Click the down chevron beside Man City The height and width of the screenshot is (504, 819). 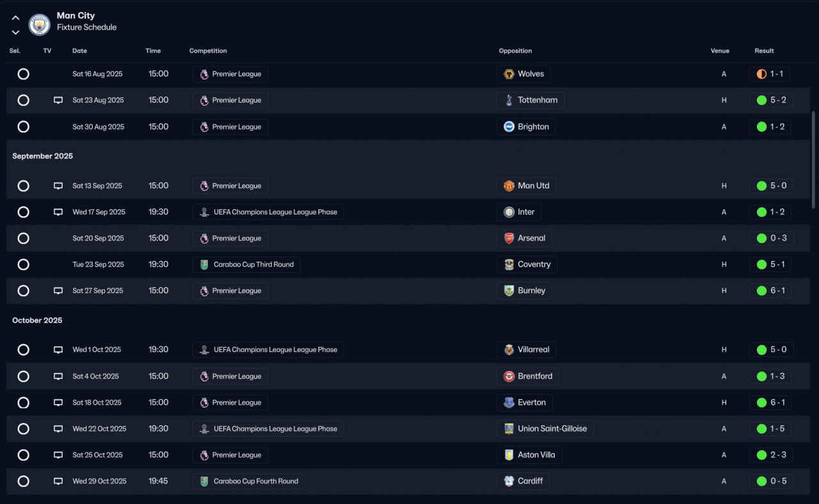(15, 33)
